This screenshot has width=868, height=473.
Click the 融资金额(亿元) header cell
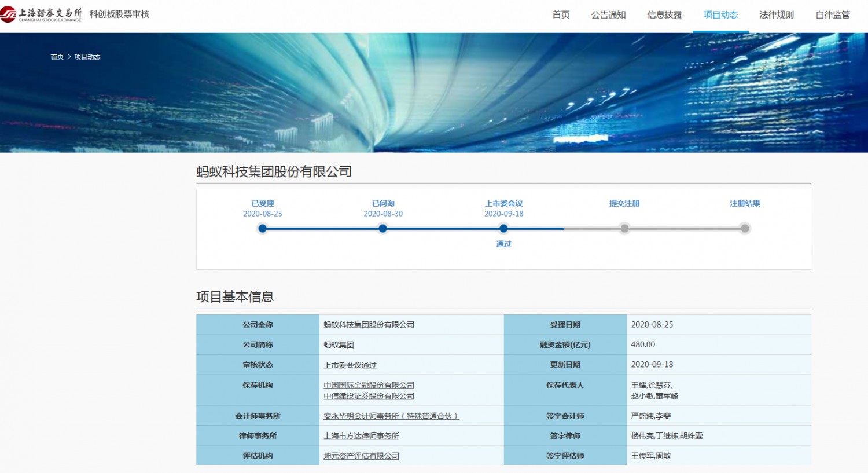pyautogui.click(x=565, y=344)
